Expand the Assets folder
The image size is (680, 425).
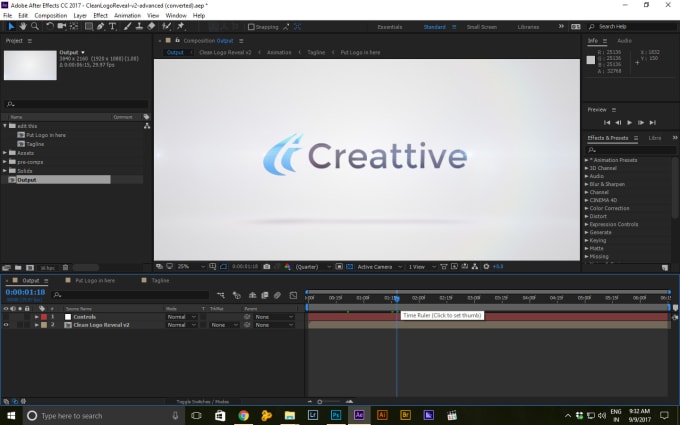coord(5,153)
